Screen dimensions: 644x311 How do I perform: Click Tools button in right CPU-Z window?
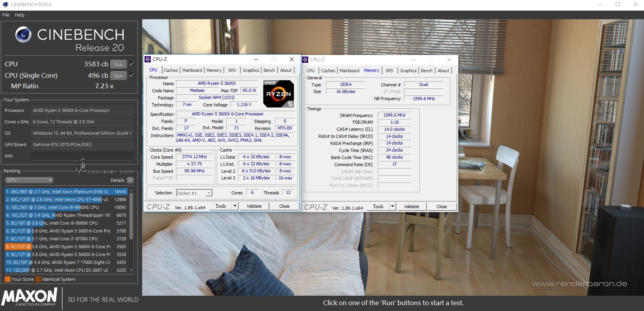378,207
